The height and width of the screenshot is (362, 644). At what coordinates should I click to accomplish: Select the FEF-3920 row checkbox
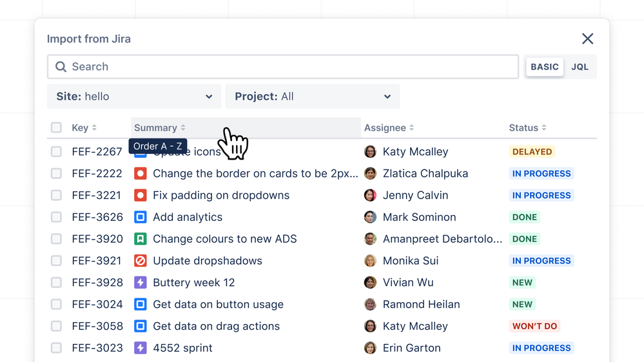click(56, 239)
